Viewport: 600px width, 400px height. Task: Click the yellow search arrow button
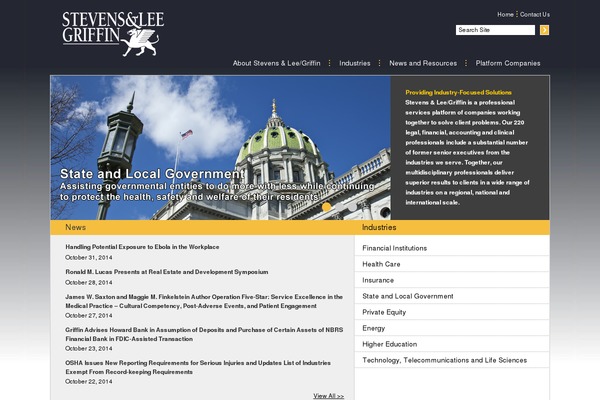click(544, 30)
